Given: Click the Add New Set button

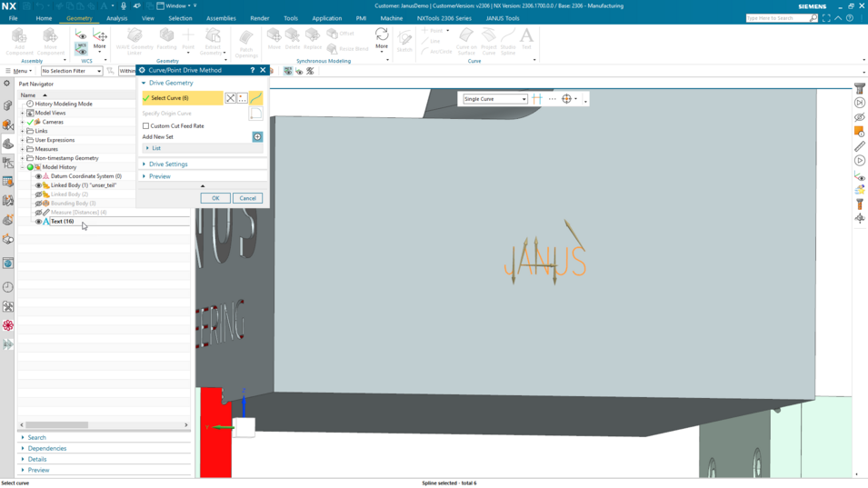Looking at the screenshot, I should 257,136.
